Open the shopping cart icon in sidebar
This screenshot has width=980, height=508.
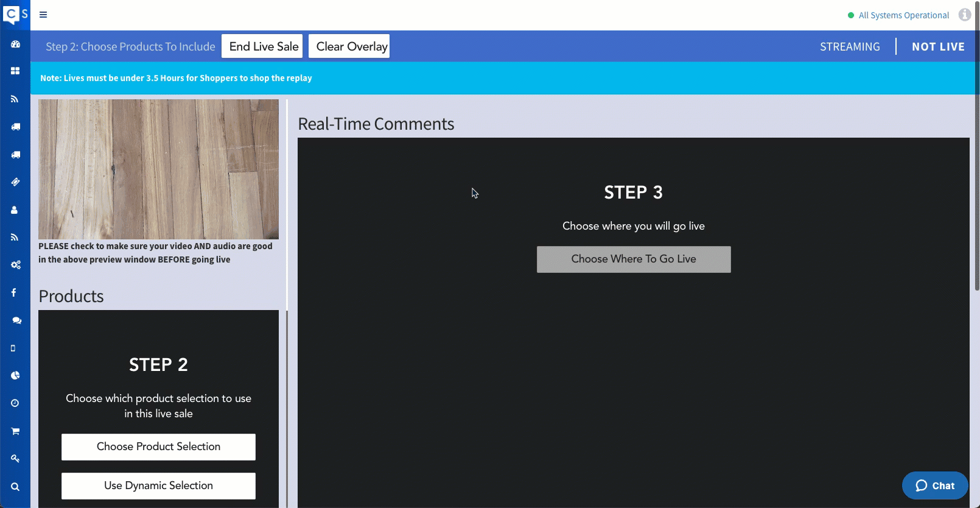tap(15, 431)
